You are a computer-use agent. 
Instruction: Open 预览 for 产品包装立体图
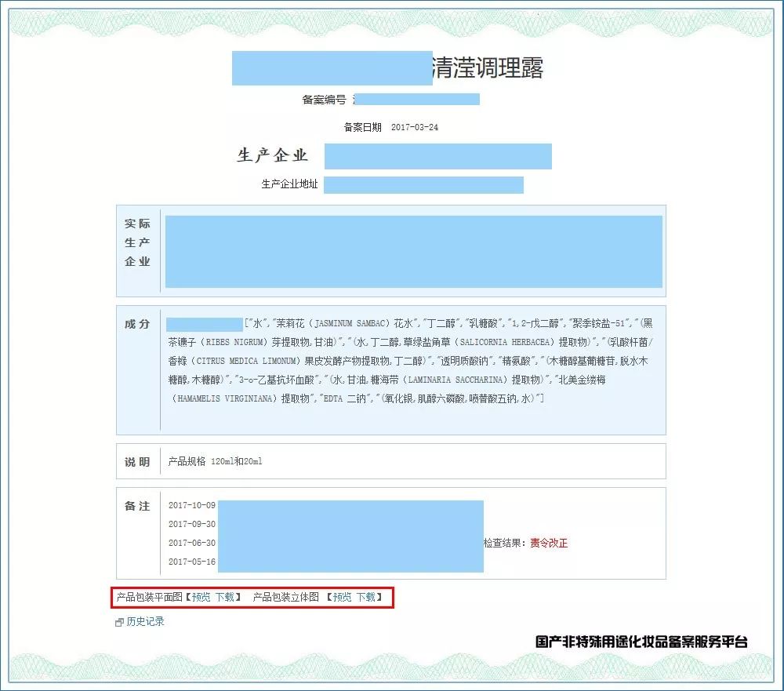coord(343,597)
